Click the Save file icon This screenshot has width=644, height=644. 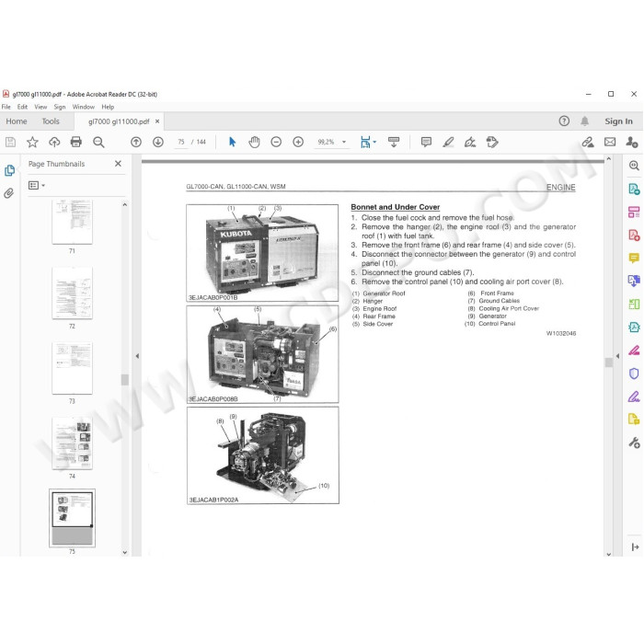tap(10, 142)
